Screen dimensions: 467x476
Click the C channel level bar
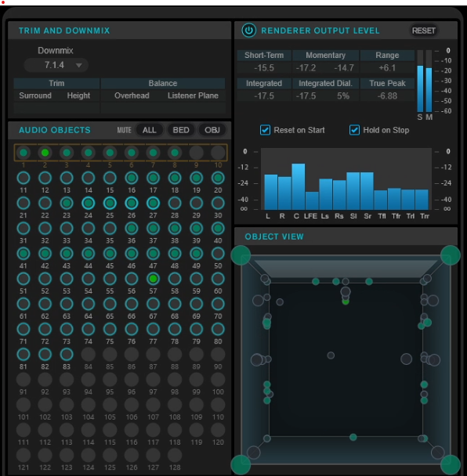(299, 186)
